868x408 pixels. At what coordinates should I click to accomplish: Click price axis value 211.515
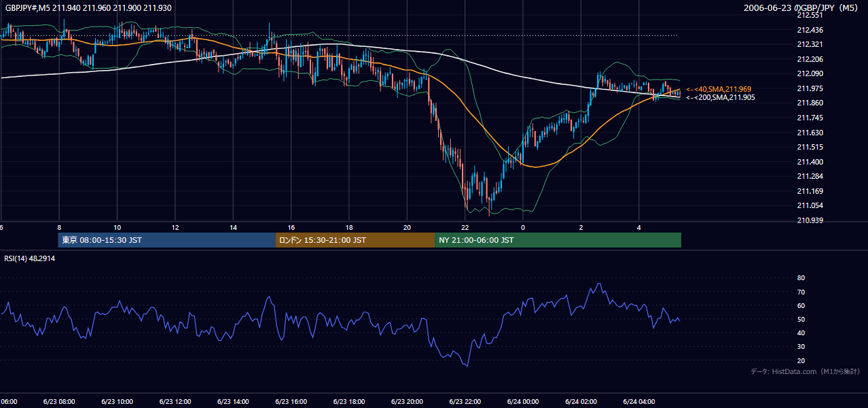click(810, 147)
